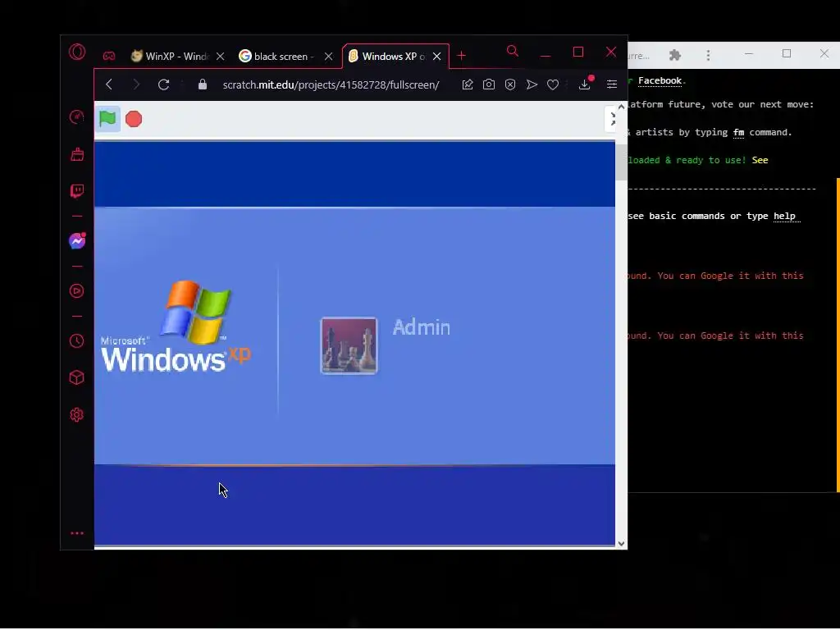Close the black screen tab

click(328, 57)
